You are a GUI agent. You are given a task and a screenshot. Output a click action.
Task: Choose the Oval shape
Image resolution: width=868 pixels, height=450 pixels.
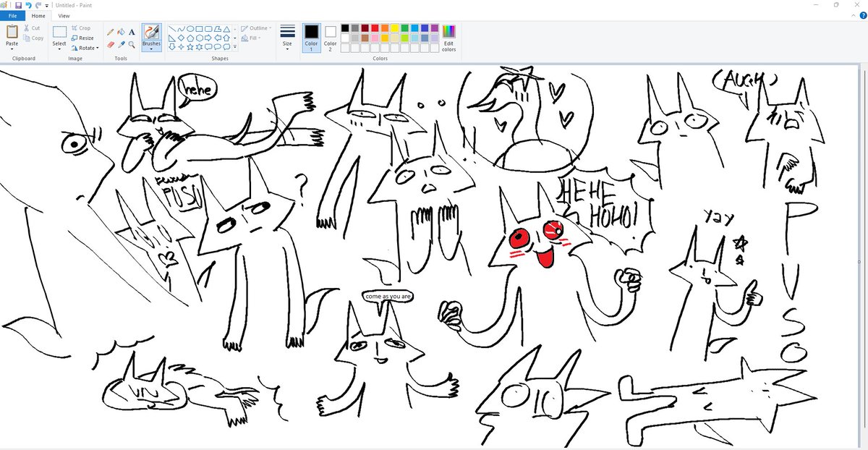point(190,29)
